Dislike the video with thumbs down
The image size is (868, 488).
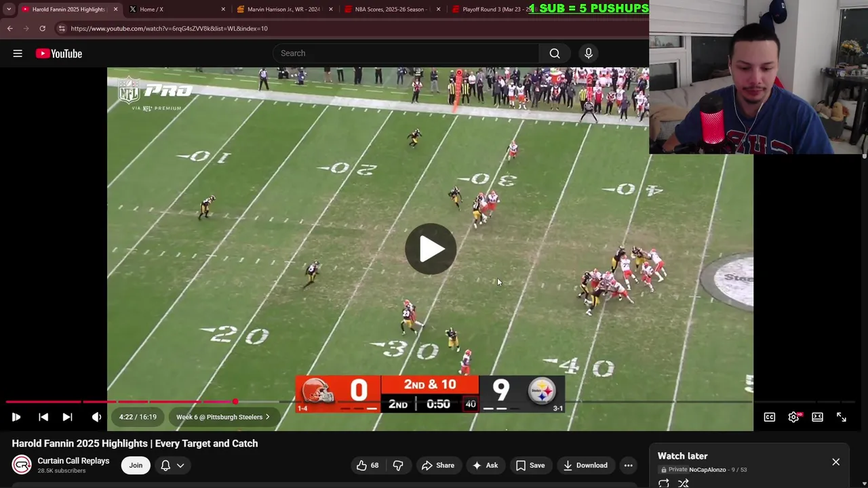pos(398,465)
